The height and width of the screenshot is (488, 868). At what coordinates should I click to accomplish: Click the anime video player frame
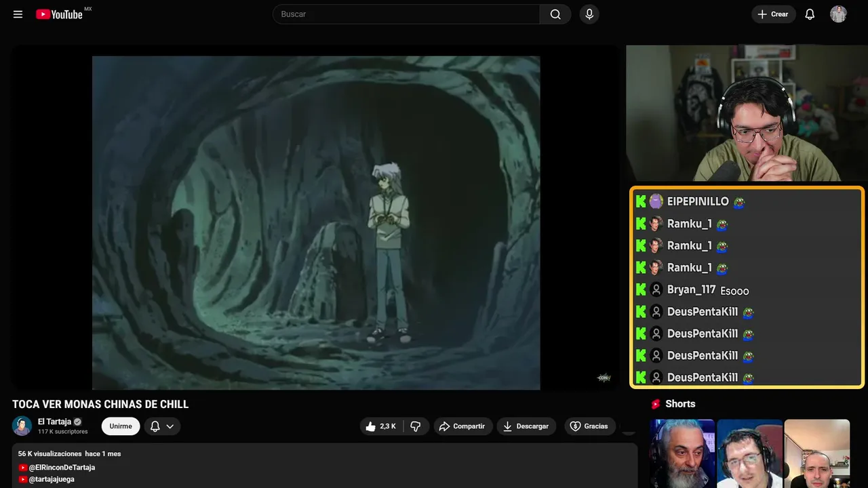316,223
